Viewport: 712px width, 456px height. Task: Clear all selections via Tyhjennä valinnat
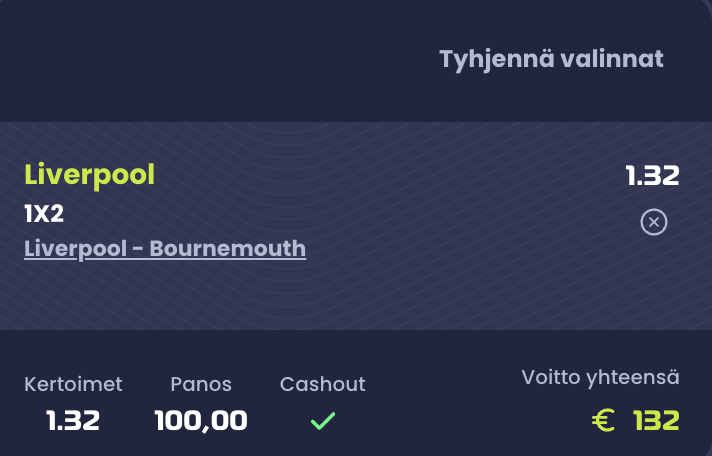click(x=551, y=59)
